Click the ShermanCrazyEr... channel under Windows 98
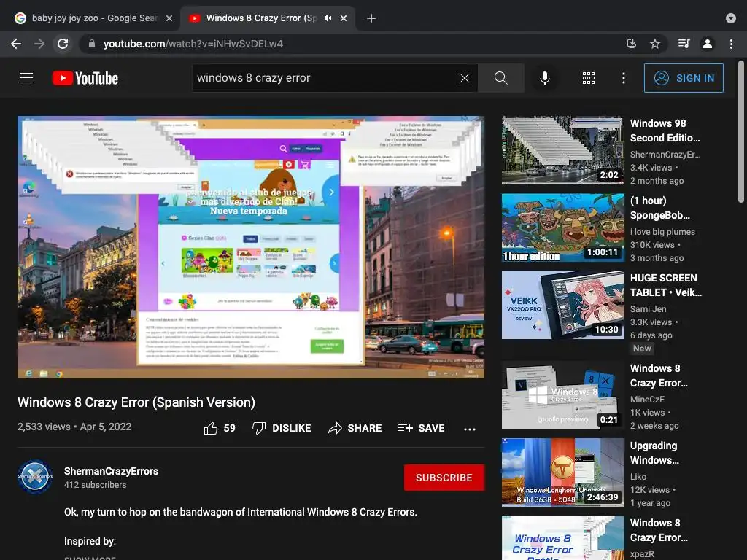The image size is (747, 560). point(665,155)
